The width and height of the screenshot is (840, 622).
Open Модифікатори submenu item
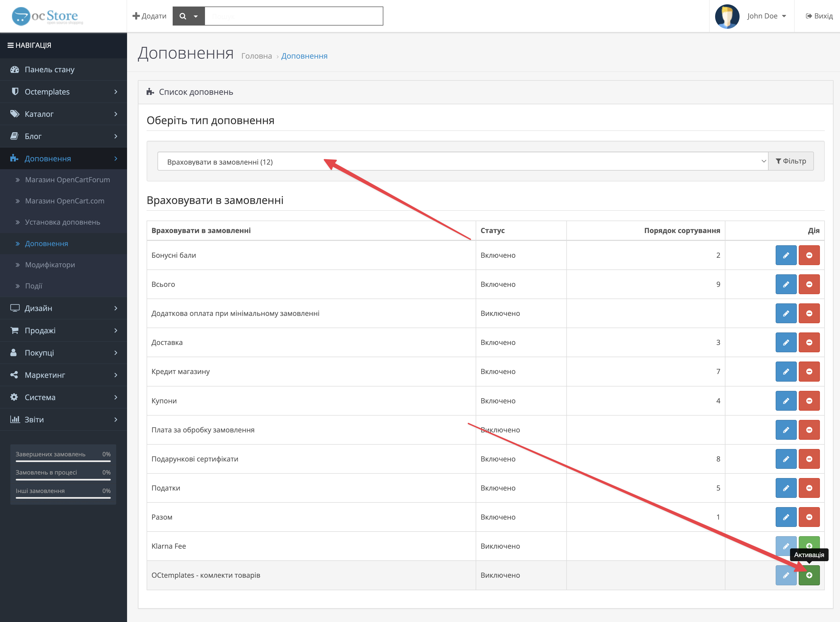(x=50, y=265)
